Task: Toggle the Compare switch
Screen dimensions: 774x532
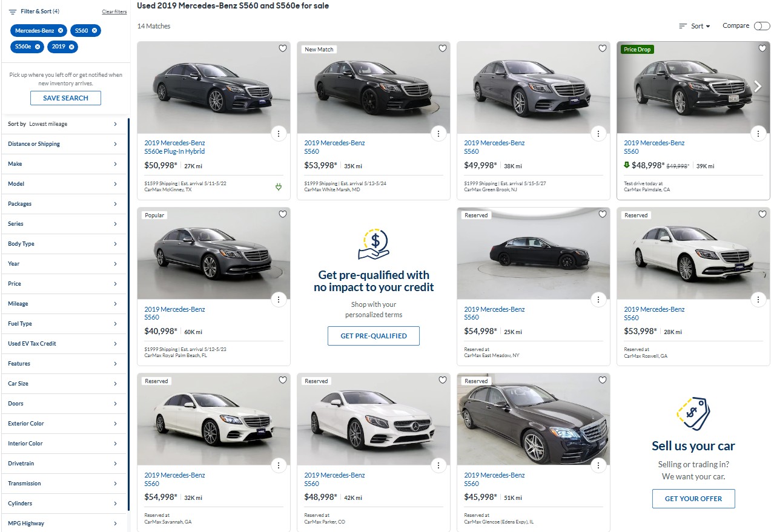Action: [x=762, y=26]
